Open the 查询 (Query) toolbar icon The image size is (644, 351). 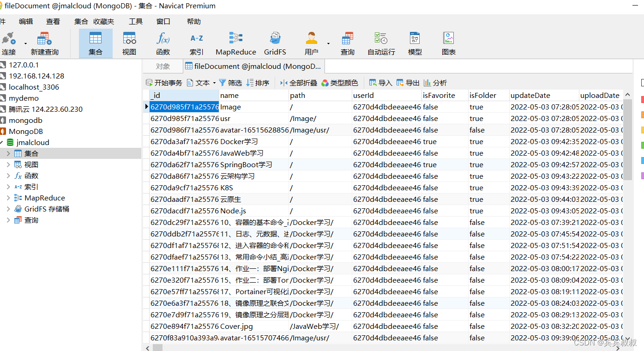point(348,43)
